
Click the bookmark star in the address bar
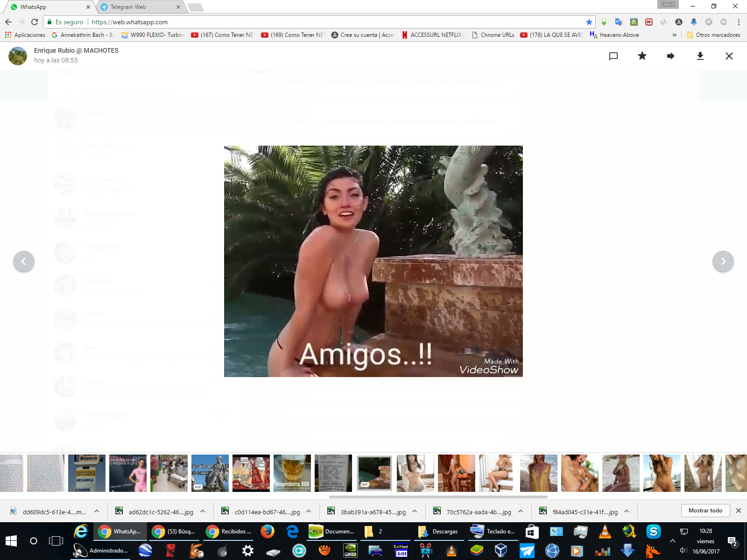coord(589,22)
